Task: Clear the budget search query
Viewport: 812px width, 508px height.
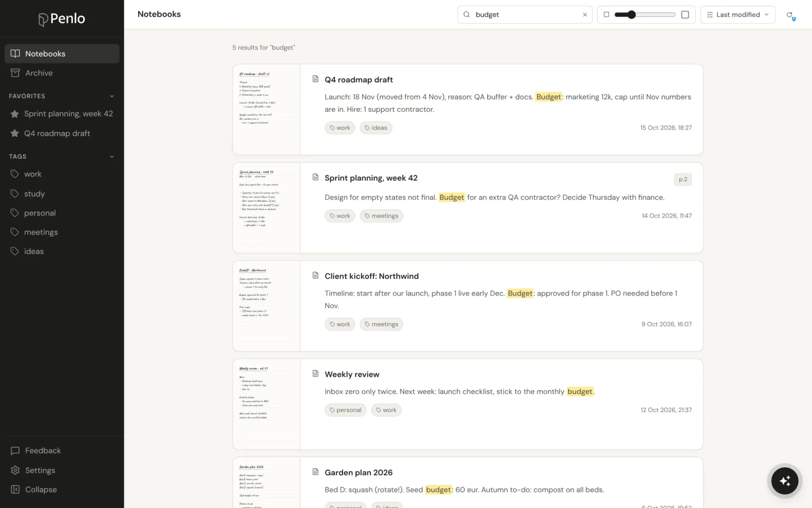Action: [x=585, y=15]
